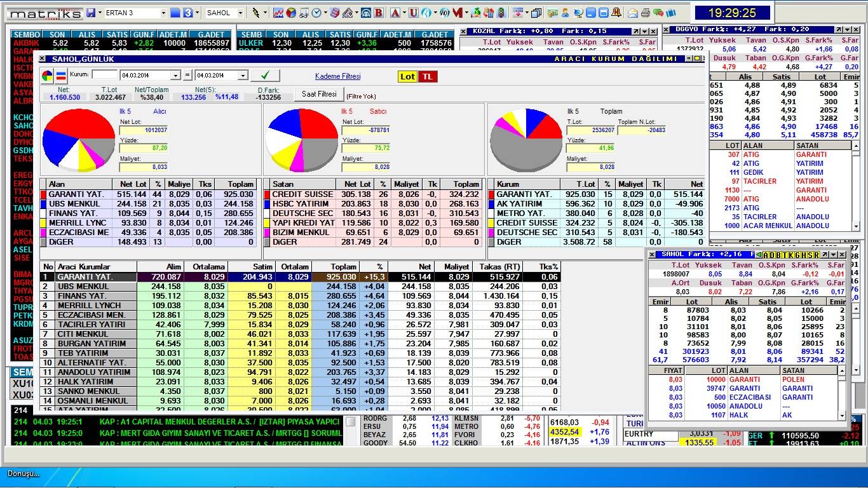The image size is (868, 488).
Task: Toggle the equals button between the dates
Action: 187,76
